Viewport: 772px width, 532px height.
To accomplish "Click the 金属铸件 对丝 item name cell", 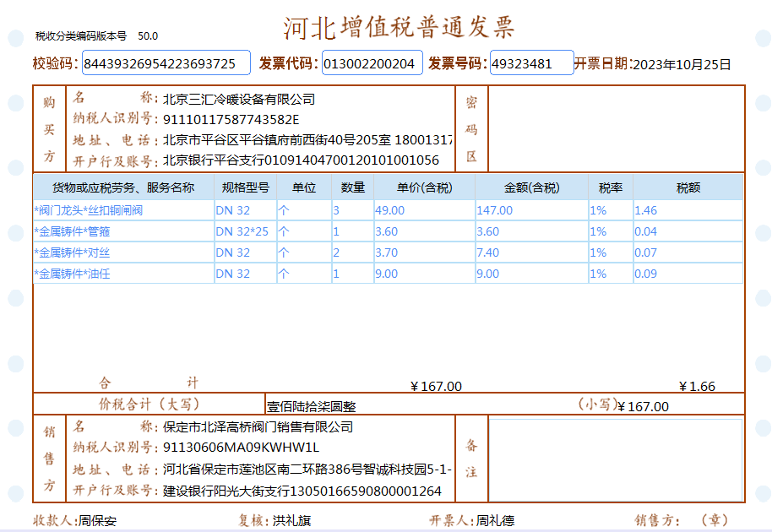I will click(123, 252).
